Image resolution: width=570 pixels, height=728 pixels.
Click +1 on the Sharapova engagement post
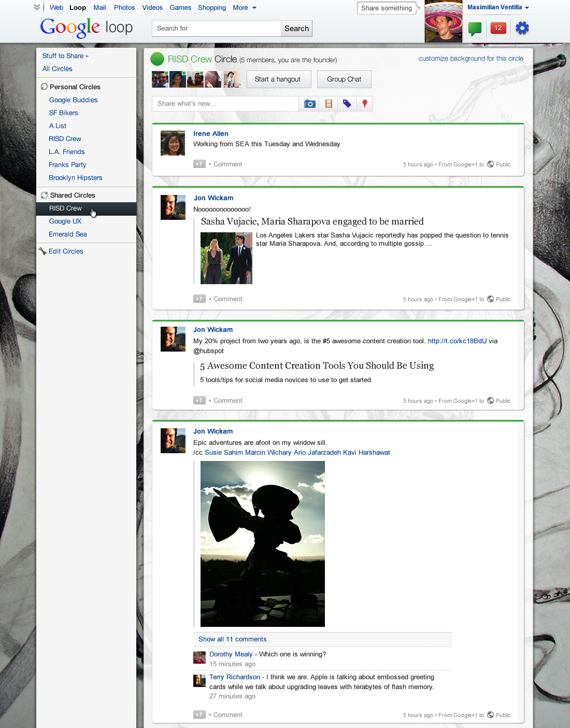199,299
